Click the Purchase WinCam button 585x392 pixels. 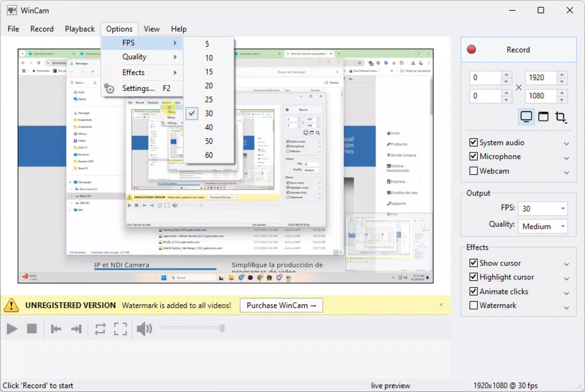(281, 305)
